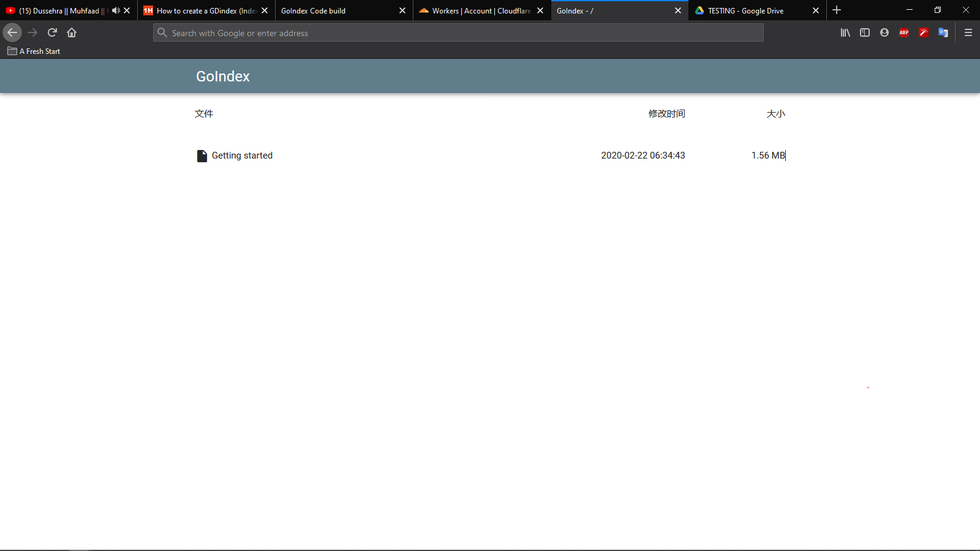Open the Firefox account icon
Image resolution: width=980 pixels, height=551 pixels.
[884, 32]
